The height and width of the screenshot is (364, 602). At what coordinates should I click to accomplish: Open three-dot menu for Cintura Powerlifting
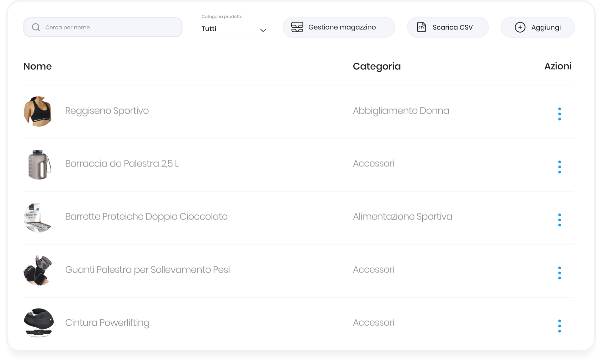(559, 326)
